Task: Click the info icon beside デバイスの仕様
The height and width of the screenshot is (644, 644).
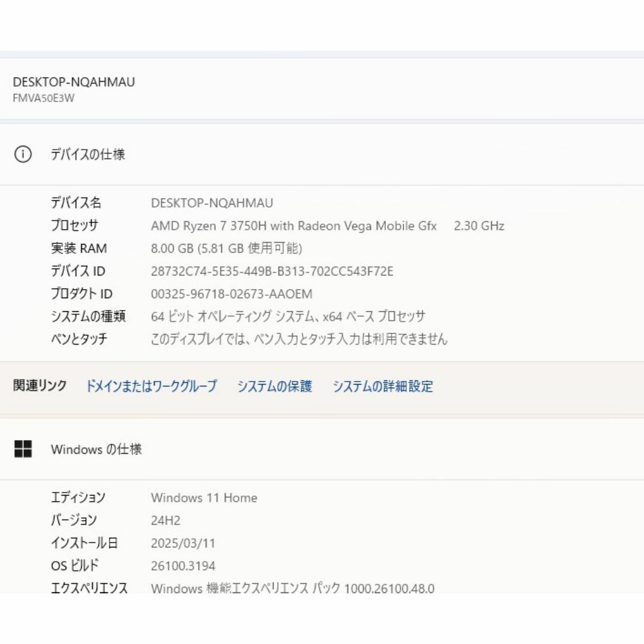Action: point(23,154)
